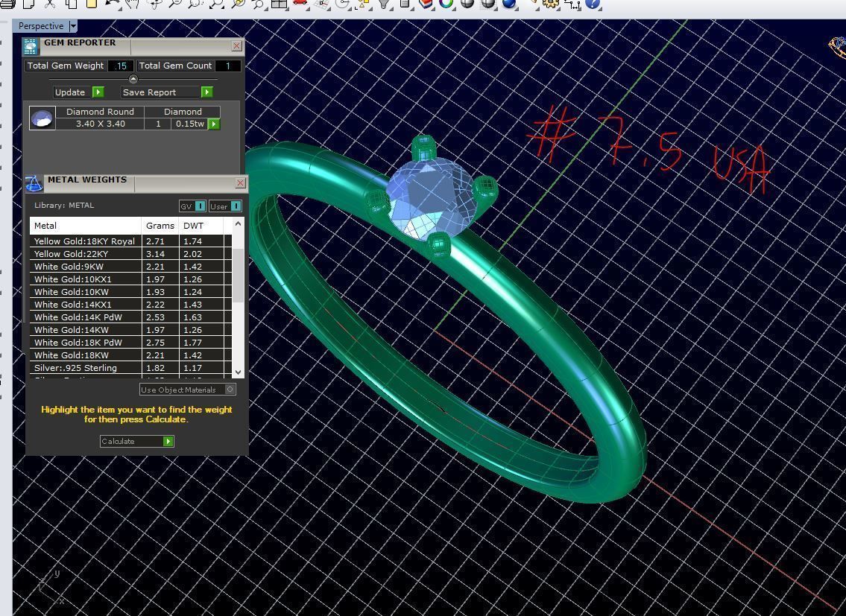Click the green arrow beside Save Report
Viewport: 846px width, 616px height.
pos(206,92)
